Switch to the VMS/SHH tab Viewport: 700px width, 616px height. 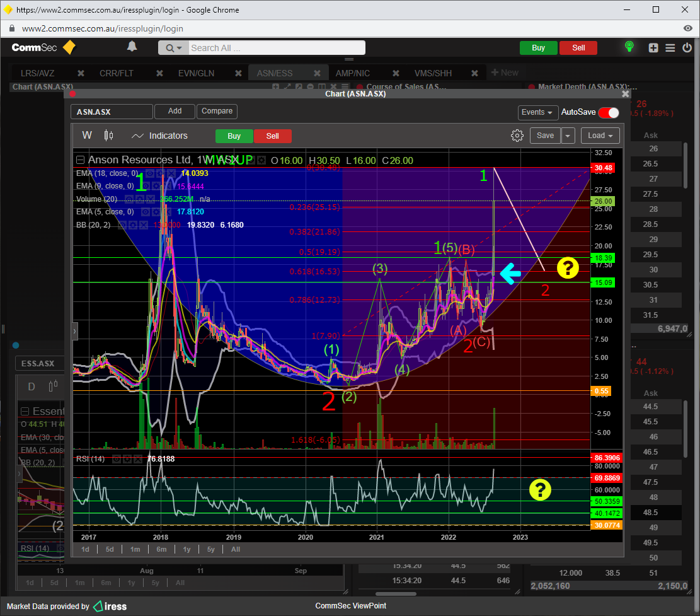point(433,73)
